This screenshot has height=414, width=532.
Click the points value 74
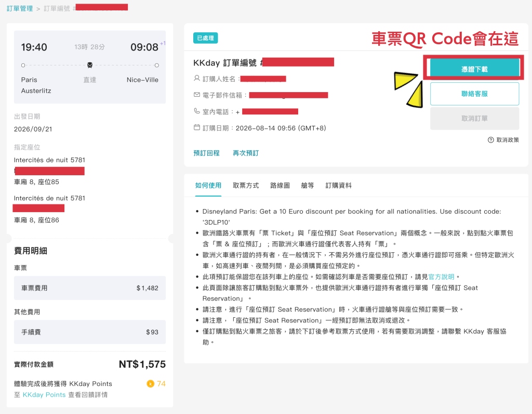click(x=161, y=384)
